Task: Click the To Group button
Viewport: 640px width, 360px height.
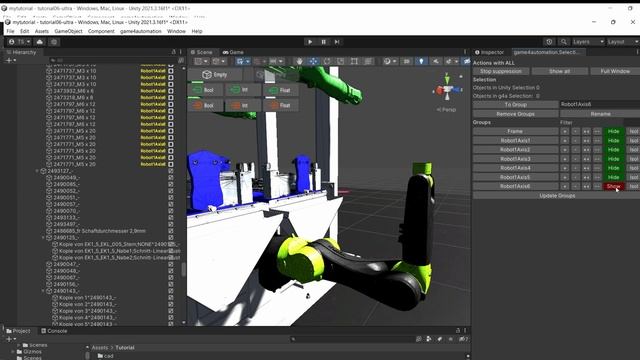Action: tap(516, 104)
